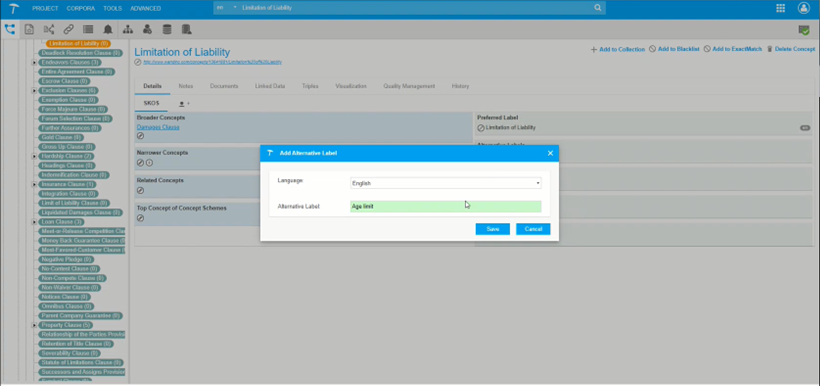The height and width of the screenshot is (386, 820).
Task: Switch to the Documents tab
Action: pos(224,86)
